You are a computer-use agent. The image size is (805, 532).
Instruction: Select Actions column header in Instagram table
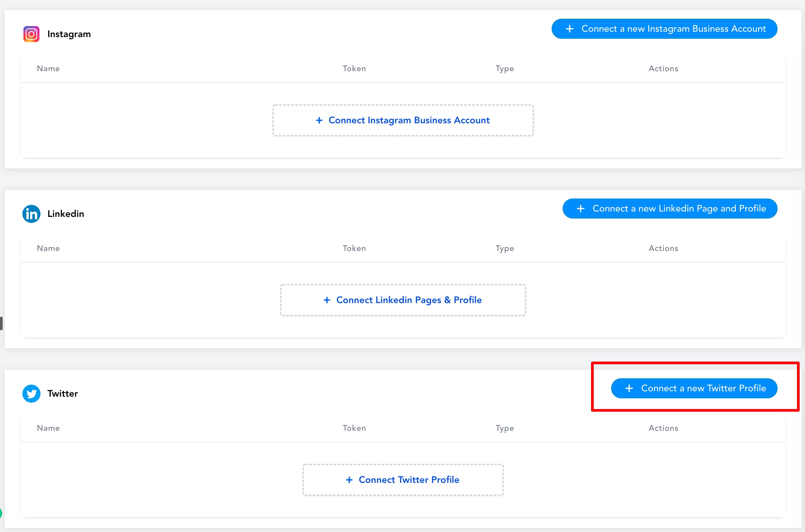[664, 69]
